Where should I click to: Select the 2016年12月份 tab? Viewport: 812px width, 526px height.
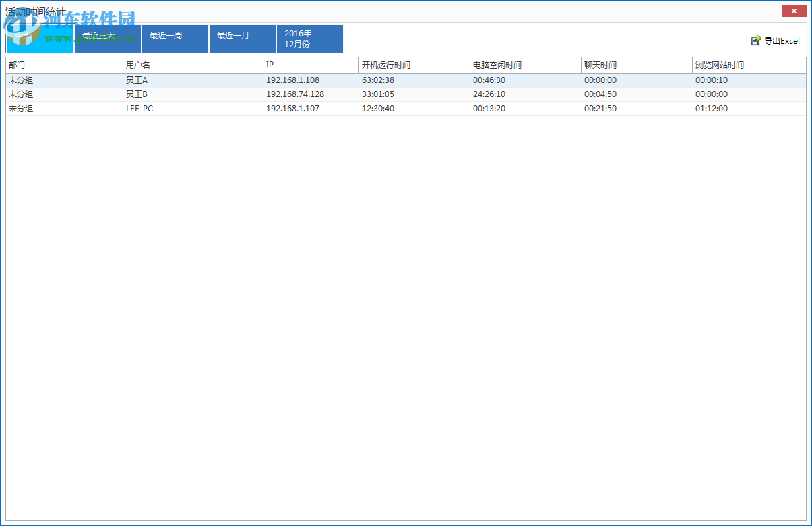tap(309, 39)
